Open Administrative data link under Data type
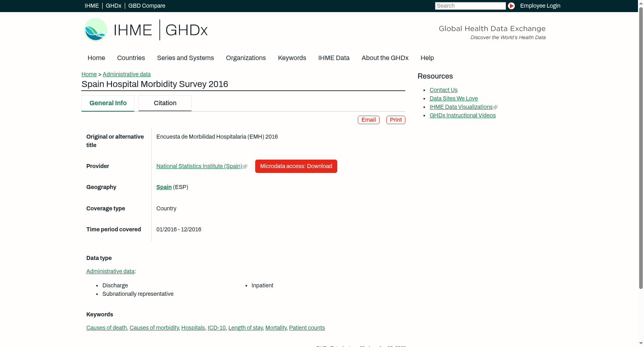644x347 pixels. [x=110, y=271]
